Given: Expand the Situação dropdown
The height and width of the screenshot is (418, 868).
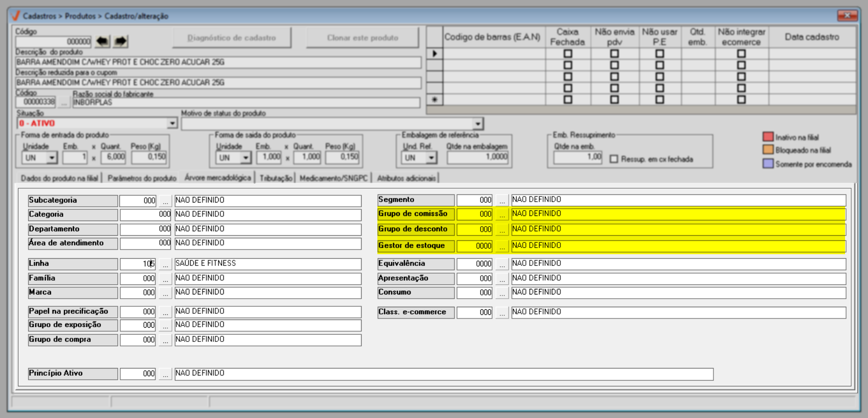Looking at the screenshot, I should click(172, 124).
